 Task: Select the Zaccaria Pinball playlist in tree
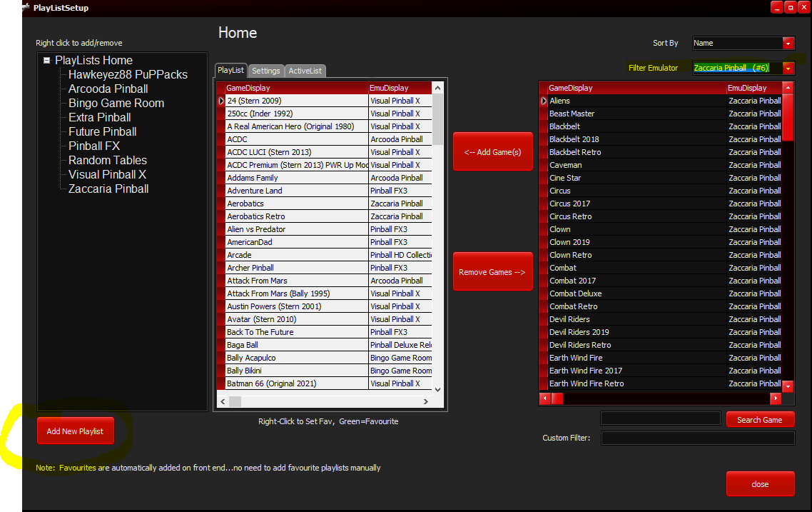click(x=108, y=189)
